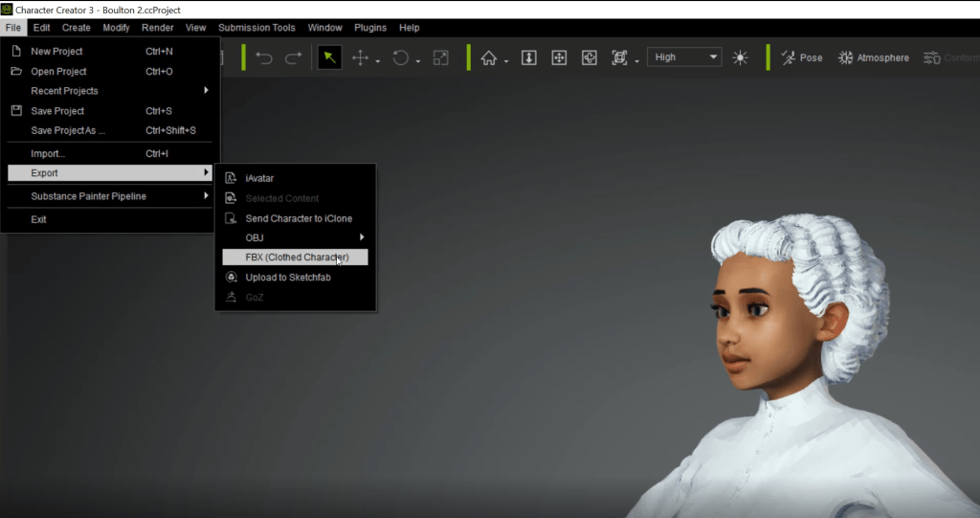Expand the Recent Projects submenu arrow
Viewport: 980px width, 518px height.
(x=206, y=90)
